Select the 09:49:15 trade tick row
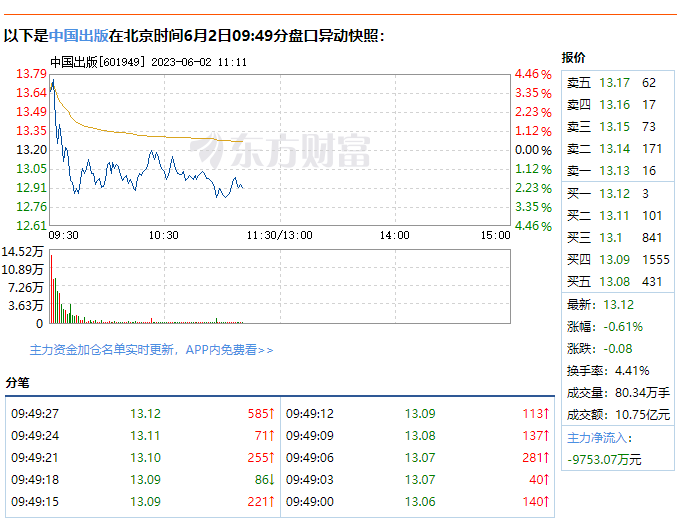The height and width of the screenshot is (520, 694). click(143, 502)
